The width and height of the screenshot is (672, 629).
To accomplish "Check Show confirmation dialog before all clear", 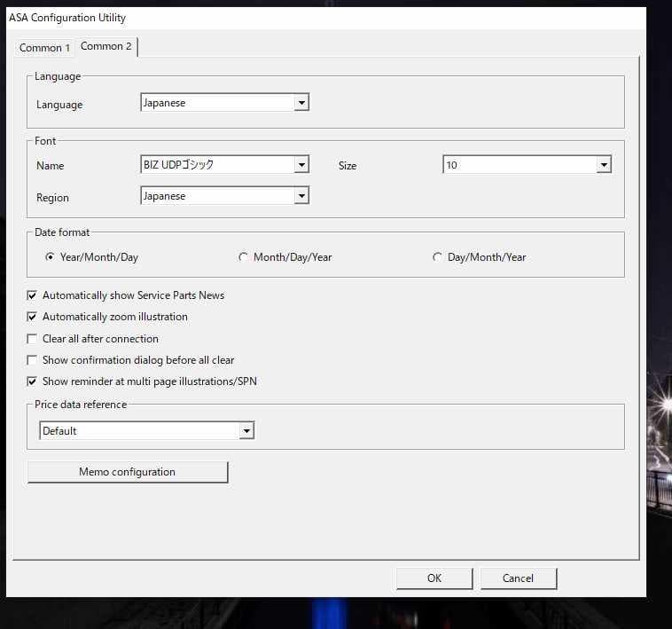I will [x=33, y=360].
